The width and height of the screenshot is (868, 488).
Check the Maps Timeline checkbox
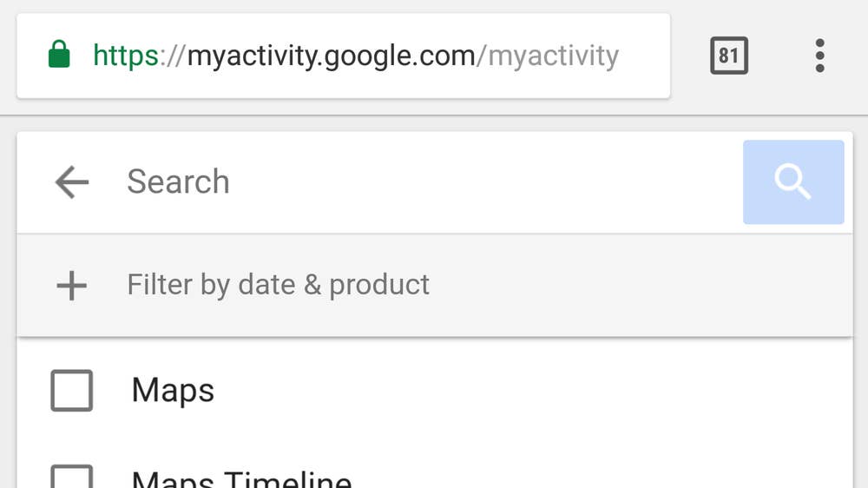[71, 477]
